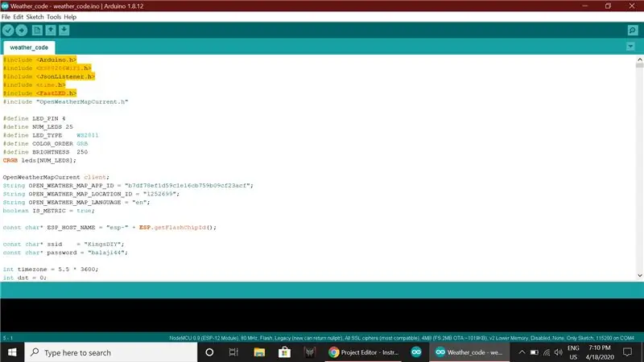Viewport: 644px width, 362px height.
Task: Click the OPEN_WEATHER_MAP_LANGUAGE line
Action: pyautogui.click(x=76, y=203)
